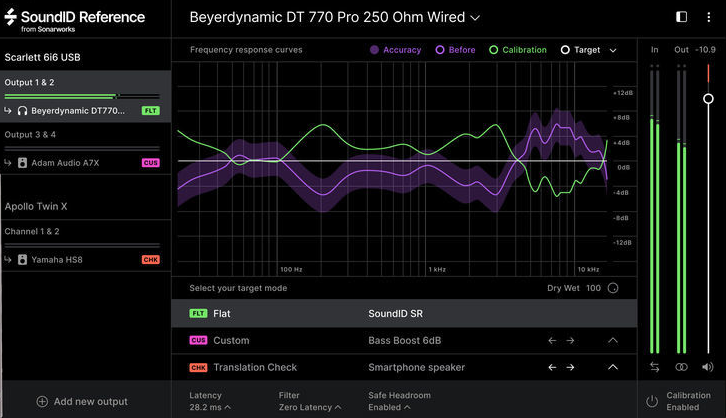Viewport: 726px width, 418px height.
Task: Go to previous Translation Check preset arrow
Action: click(551, 367)
